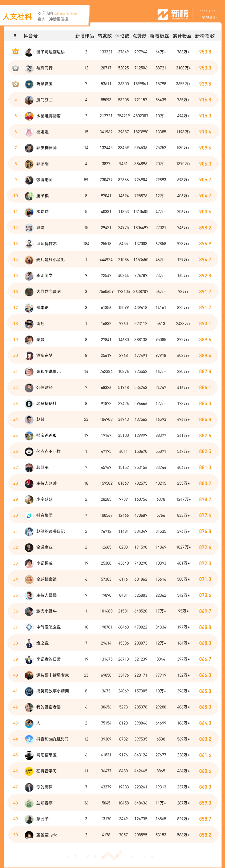Open account name 水星逛博物馆
The image size is (225, 868).
pyautogui.click(x=48, y=116)
